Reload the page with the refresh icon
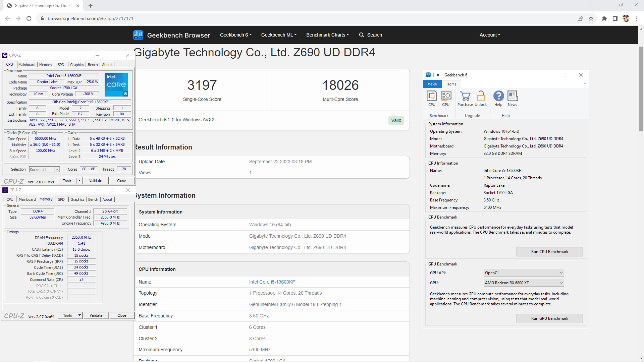Image resolution: width=644 pixels, height=362 pixels. 29,19
